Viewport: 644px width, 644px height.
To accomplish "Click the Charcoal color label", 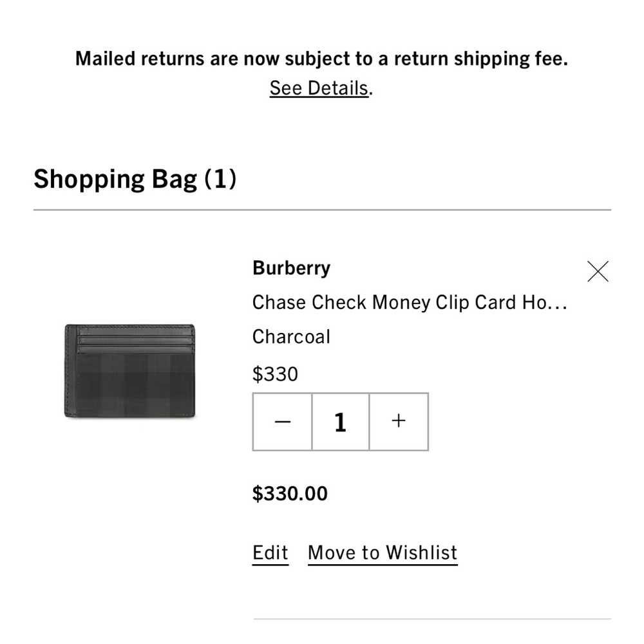I will click(291, 337).
